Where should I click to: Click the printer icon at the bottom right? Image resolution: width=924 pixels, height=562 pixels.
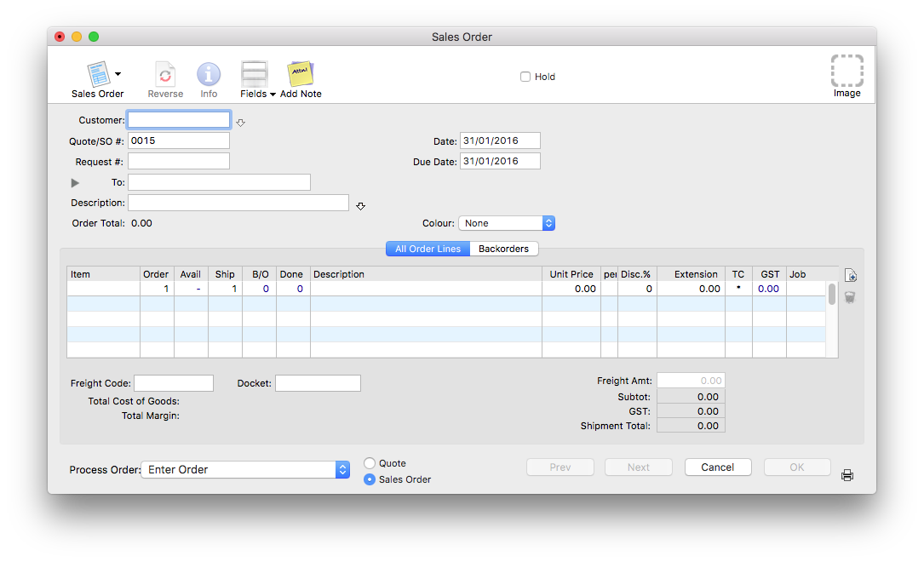tap(847, 475)
